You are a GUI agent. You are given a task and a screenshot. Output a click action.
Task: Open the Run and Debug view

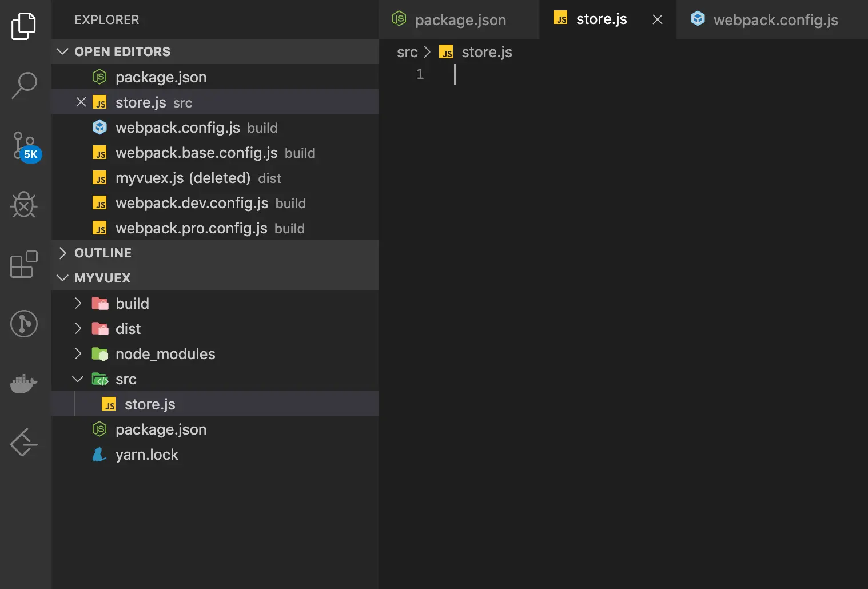(x=24, y=205)
